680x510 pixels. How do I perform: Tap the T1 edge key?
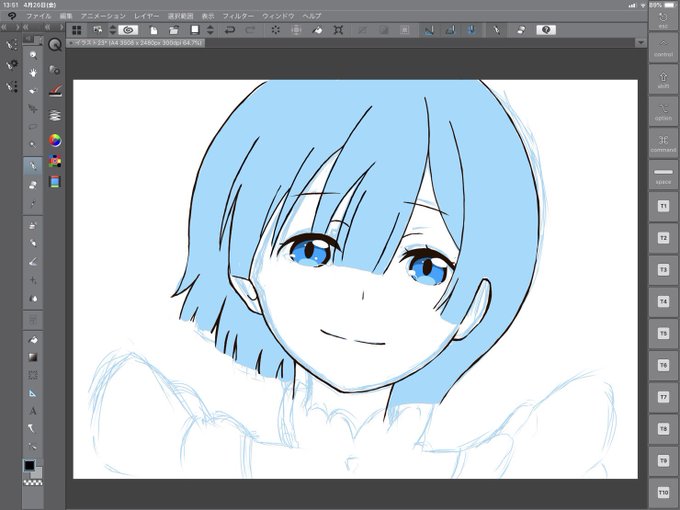663,206
